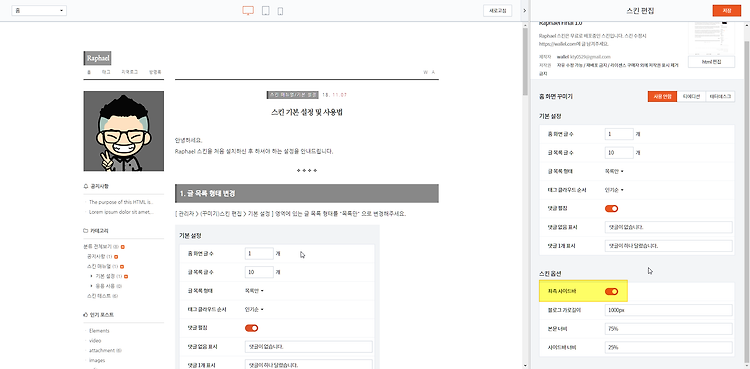750x369 pixels.
Task: Click the blog profile avatar image
Action: pos(123,131)
